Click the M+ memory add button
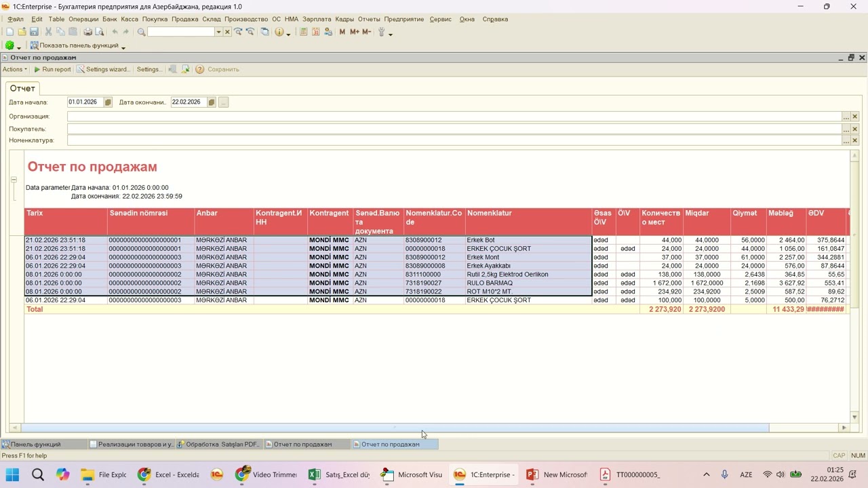Screen dimensions: 868x488 tap(354, 32)
